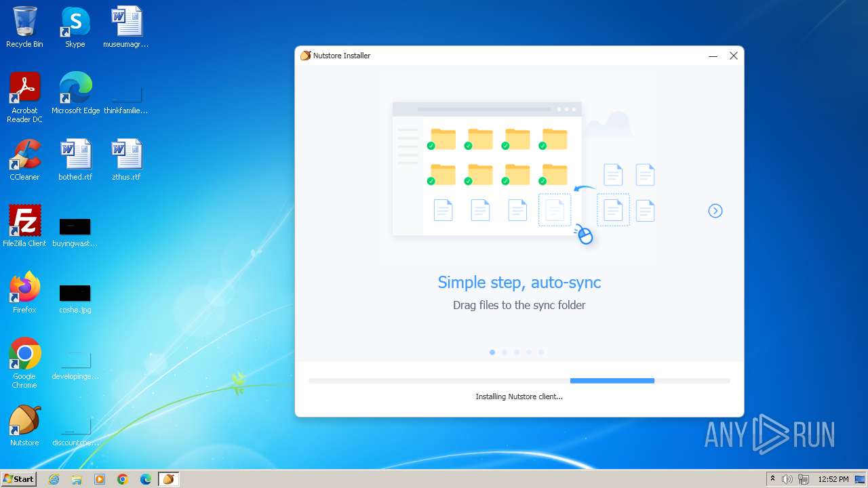Open the volume control tray icon
This screenshot has width=868, height=488.
point(787,479)
